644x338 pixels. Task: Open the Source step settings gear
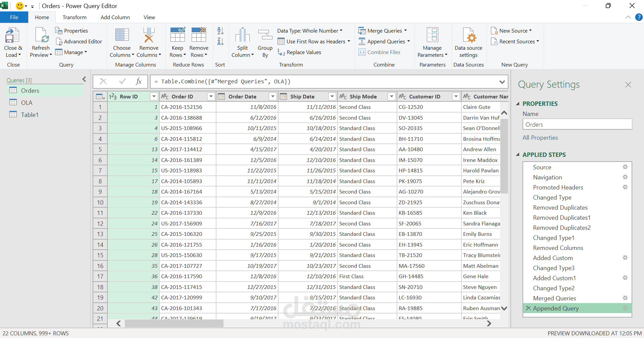point(625,167)
